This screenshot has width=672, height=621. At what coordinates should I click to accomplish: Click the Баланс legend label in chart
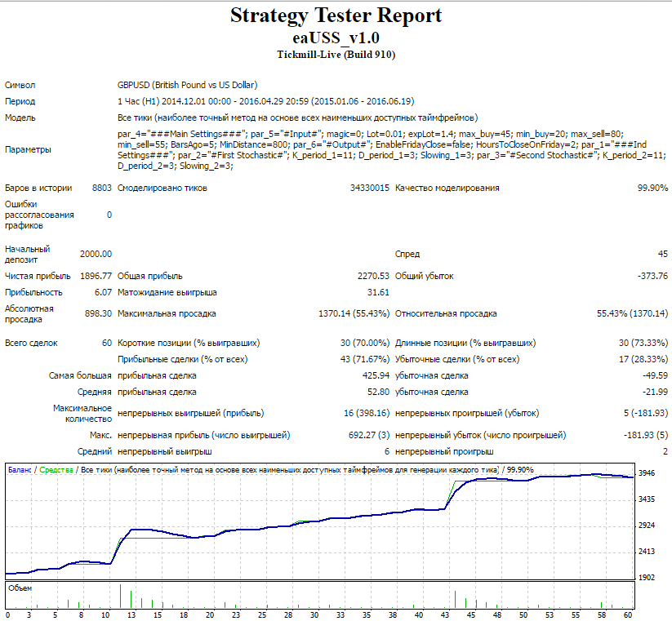(x=20, y=470)
